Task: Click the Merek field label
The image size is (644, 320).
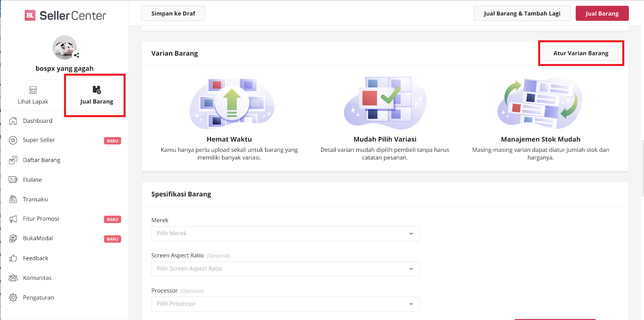Action: [x=160, y=220]
